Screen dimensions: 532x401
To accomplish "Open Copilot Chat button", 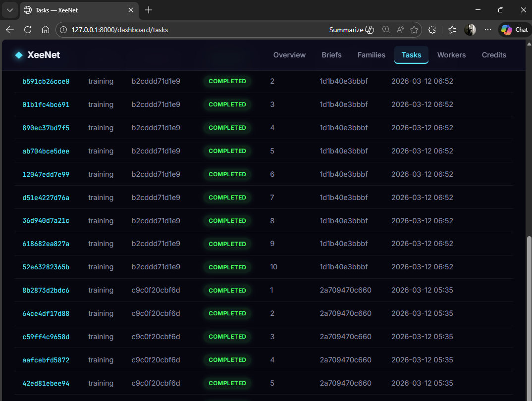I will pos(515,30).
